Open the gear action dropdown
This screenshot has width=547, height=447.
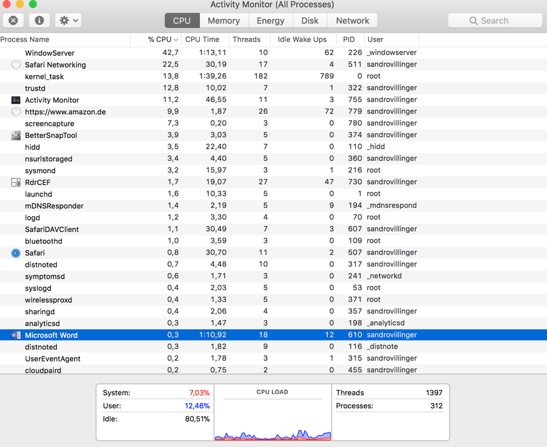click(x=68, y=21)
